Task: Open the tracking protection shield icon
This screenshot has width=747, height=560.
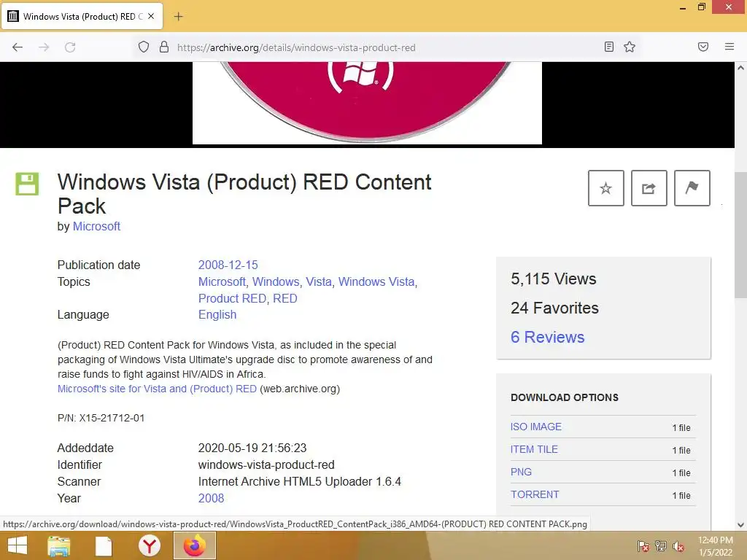Action: point(144,47)
